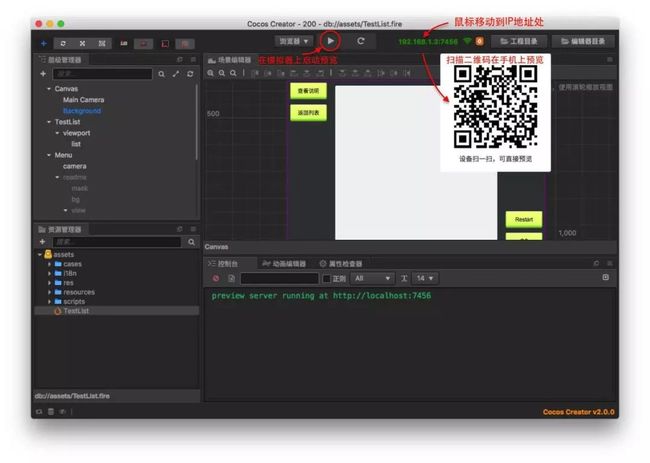Select the move transform tool in top toolbar
The width and height of the screenshot is (650, 463).
[x=44, y=44]
